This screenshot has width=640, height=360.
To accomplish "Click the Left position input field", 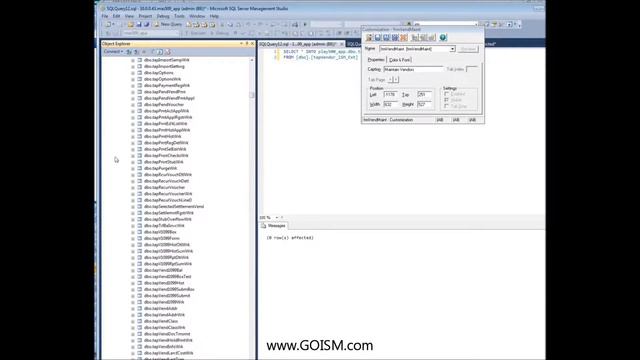I will tap(391, 95).
